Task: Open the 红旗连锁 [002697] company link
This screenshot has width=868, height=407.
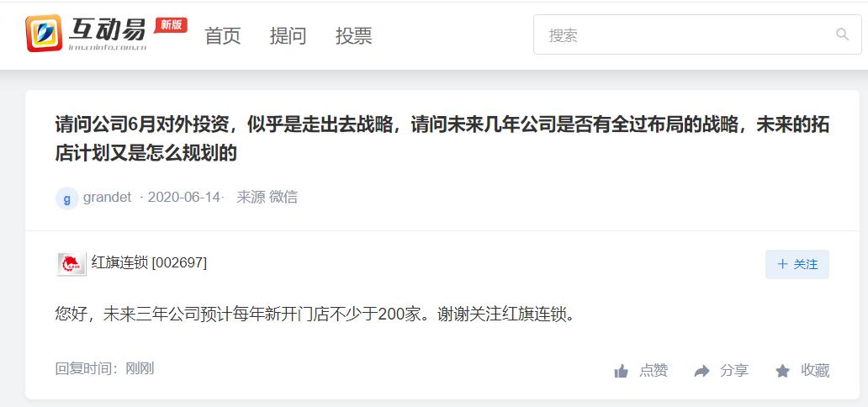Action: click(x=150, y=262)
